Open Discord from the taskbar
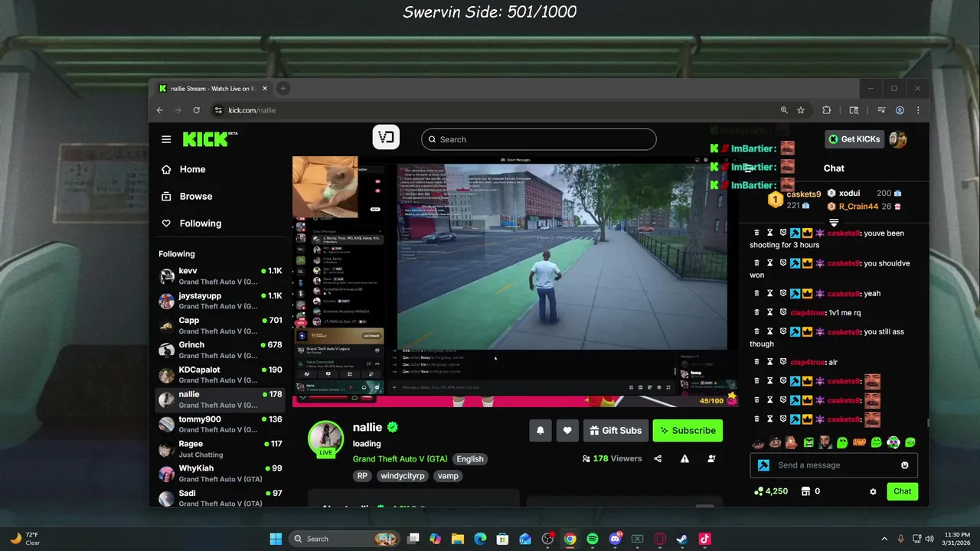 (615, 539)
